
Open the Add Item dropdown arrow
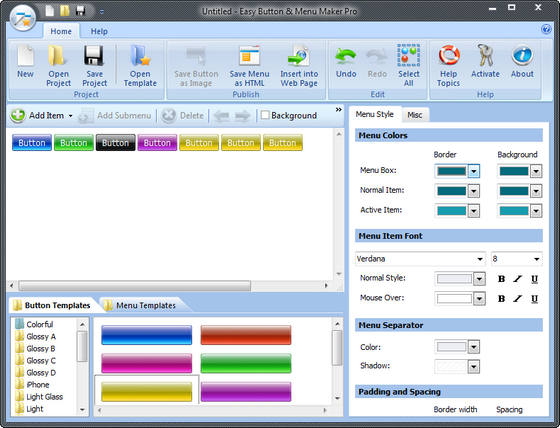pos(71,116)
